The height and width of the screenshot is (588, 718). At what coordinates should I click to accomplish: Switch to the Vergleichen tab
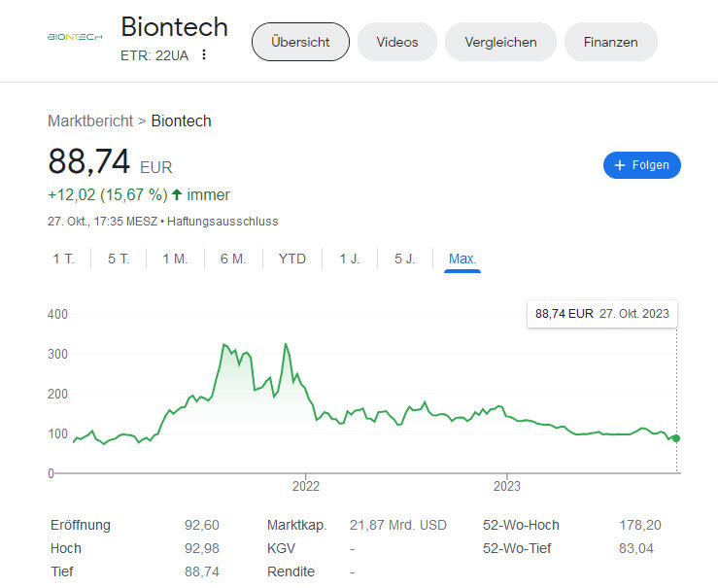point(500,42)
